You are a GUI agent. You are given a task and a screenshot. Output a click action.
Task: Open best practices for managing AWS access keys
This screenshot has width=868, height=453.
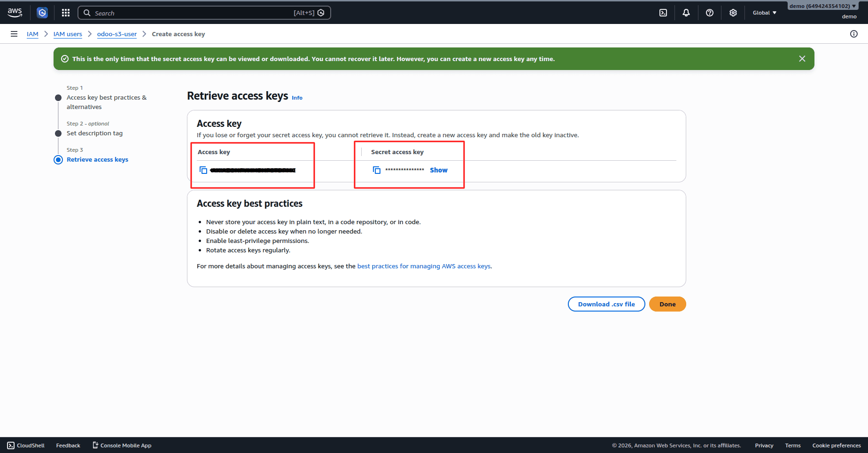point(424,266)
